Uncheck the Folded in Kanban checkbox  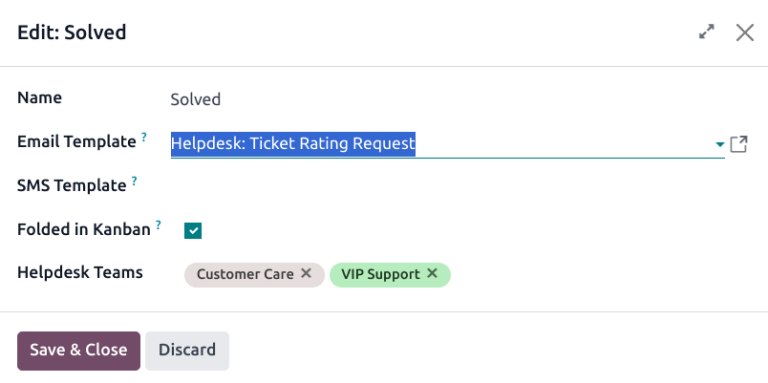point(193,231)
